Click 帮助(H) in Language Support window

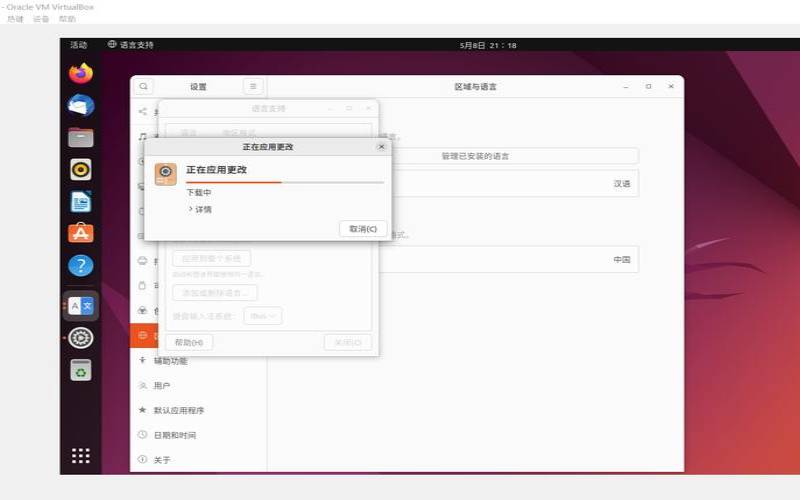click(189, 342)
